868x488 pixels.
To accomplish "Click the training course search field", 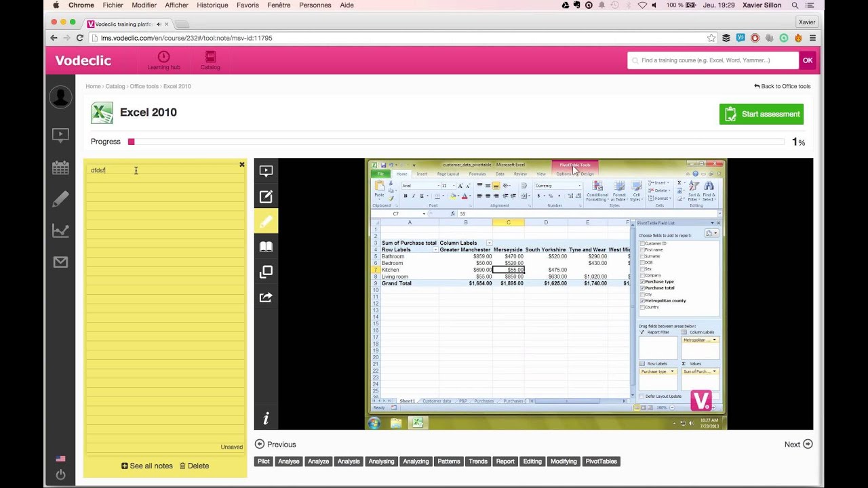I will (x=713, y=60).
